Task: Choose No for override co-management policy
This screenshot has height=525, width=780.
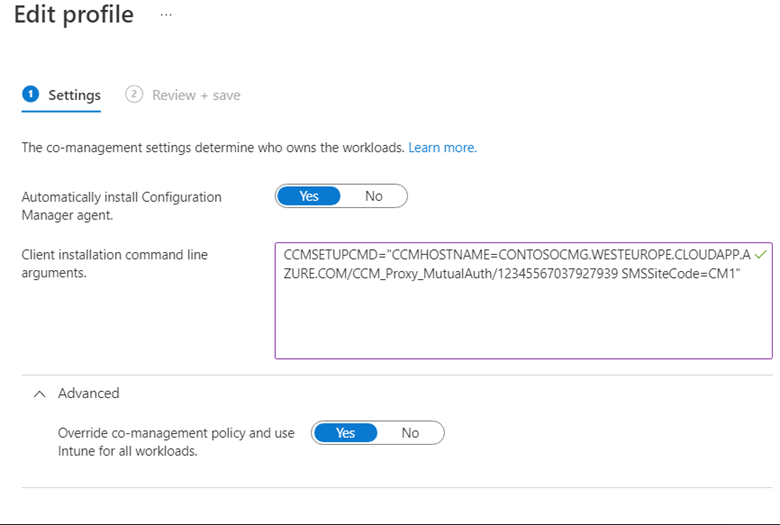Action: click(x=410, y=433)
